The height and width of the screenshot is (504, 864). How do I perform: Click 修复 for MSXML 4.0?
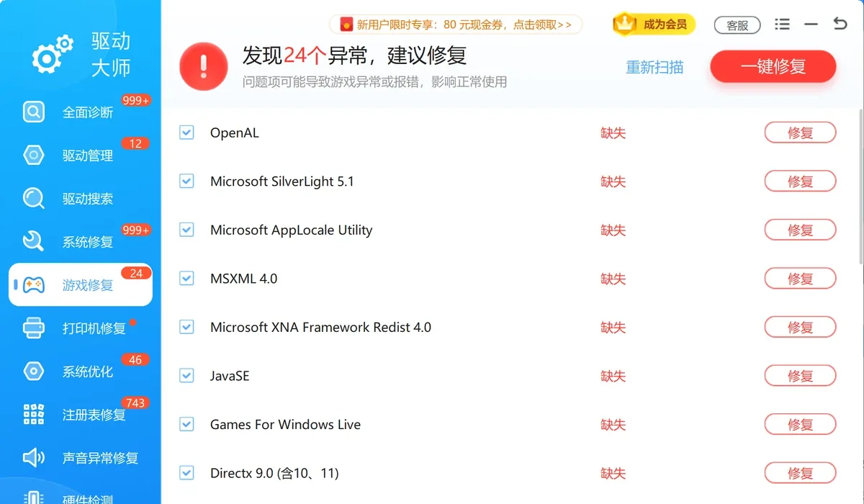(x=800, y=279)
